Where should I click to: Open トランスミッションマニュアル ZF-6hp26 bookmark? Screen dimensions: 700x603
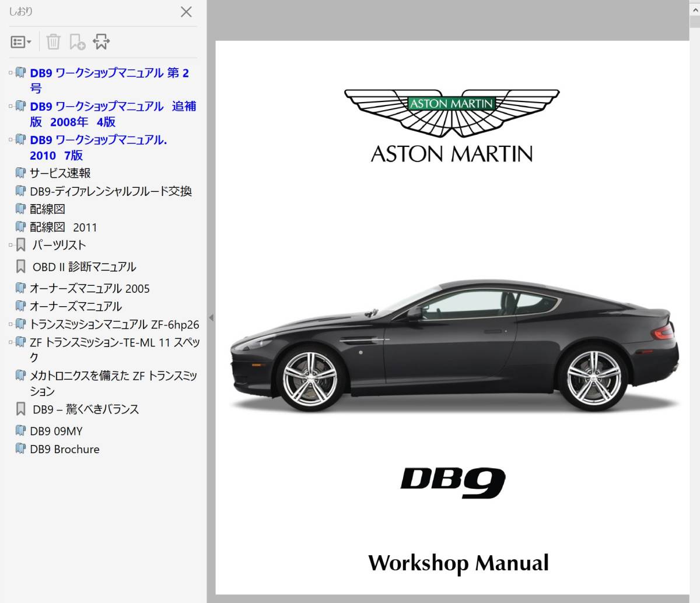[x=114, y=324]
